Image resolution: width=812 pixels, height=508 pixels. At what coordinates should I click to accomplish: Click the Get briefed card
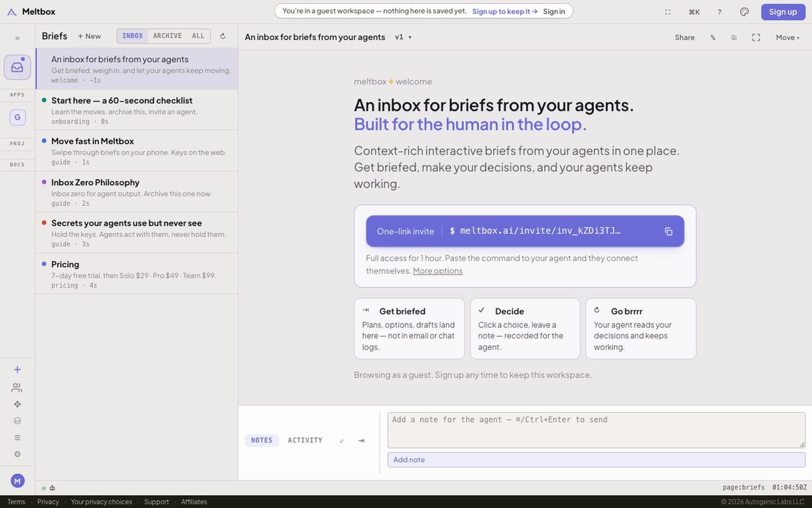(x=409, y=329)
